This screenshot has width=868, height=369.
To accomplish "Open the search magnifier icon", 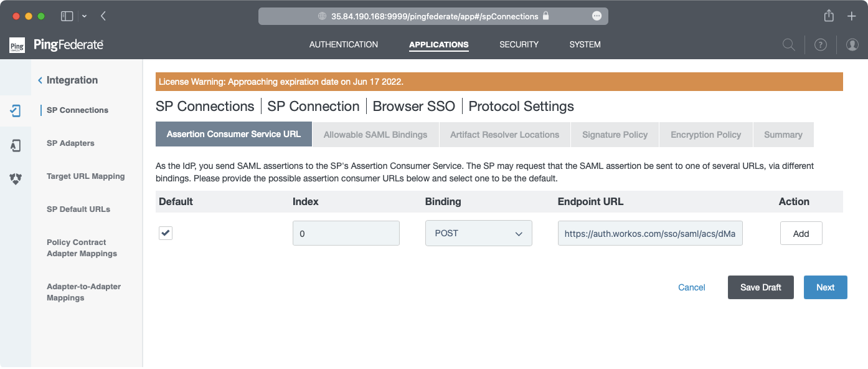I will pos(788,45).
